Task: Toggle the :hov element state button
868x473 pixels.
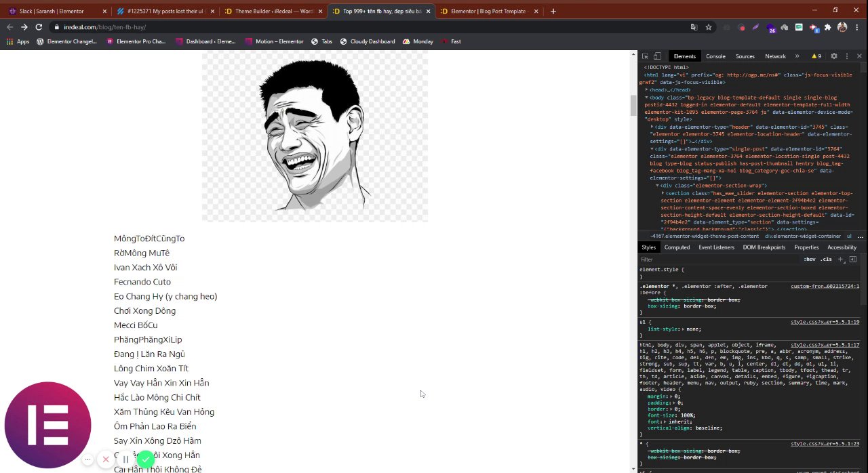Action: coord(810,259)
